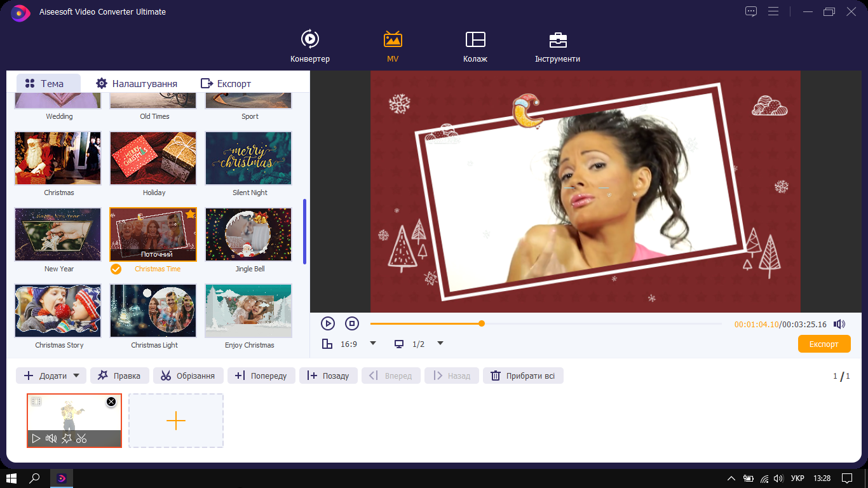Open the system volume tray icon
This screenshot has height=488, width=868.
[778, 478]
